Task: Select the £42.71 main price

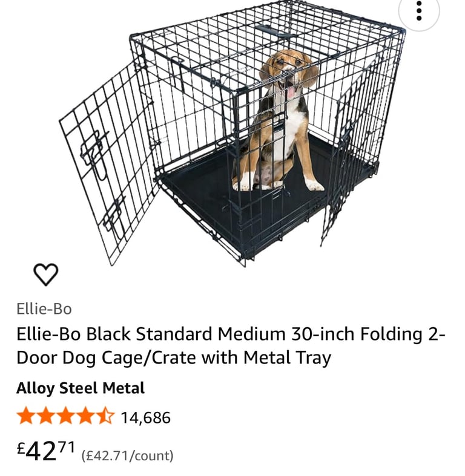Action: (x=45, y=451)
